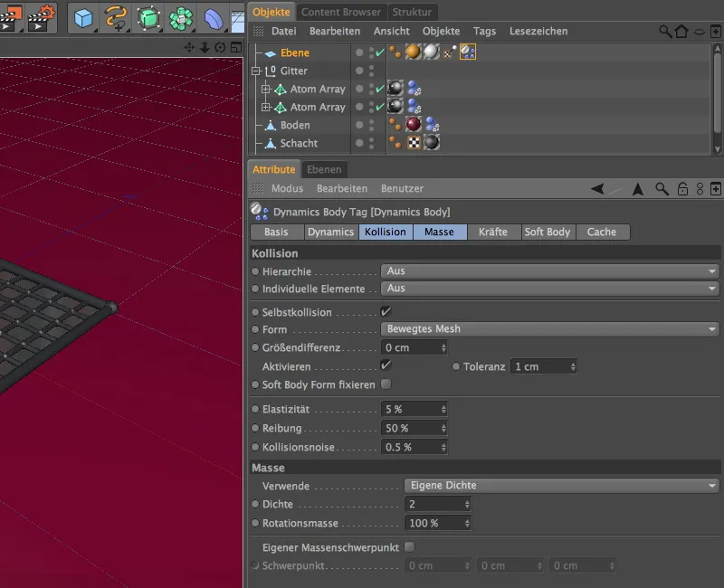The image size is (724, 588).
Task: Click the Dichte value stepper arrows
Action: coord(467,504)
